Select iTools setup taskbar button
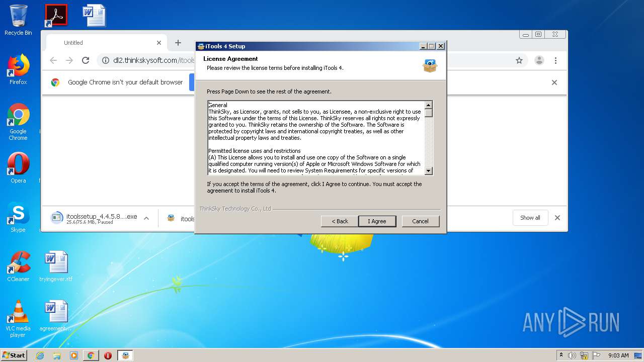Image resolution: width=644 pixels, height=362 pixels. tap(125, 355)
